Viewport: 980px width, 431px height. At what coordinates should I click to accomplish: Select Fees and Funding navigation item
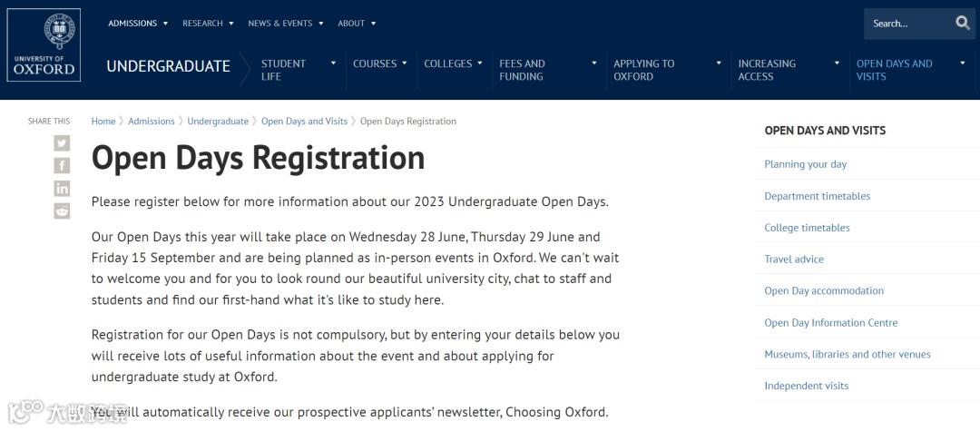(522, 70)
